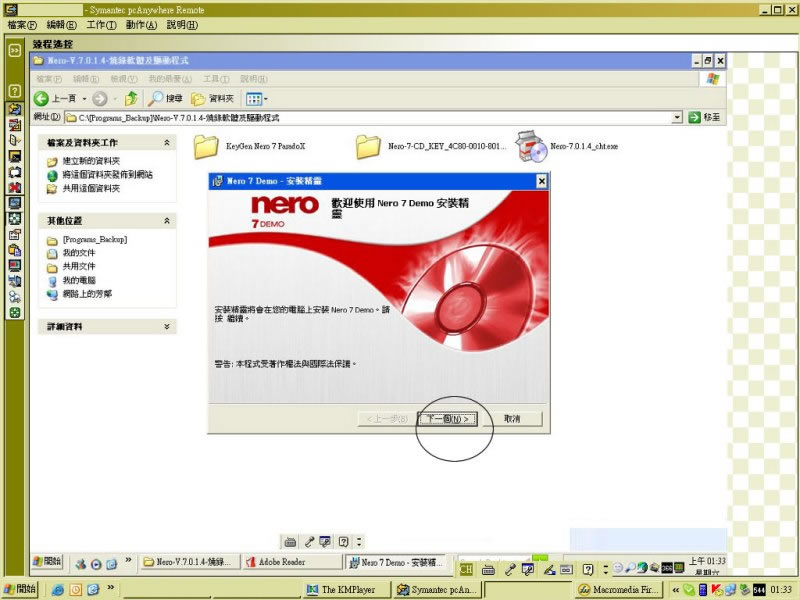Open Explorer's 檢視(V) menu
The width and height of the screenshot is (800, 600).
(x=124, y=79)
